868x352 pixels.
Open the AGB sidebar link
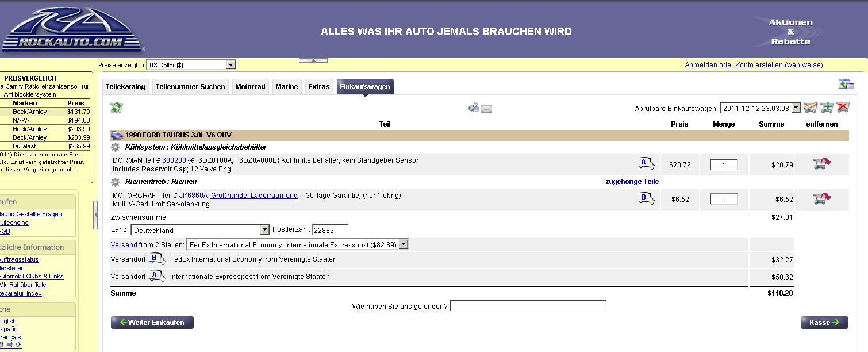pos(5,232)
